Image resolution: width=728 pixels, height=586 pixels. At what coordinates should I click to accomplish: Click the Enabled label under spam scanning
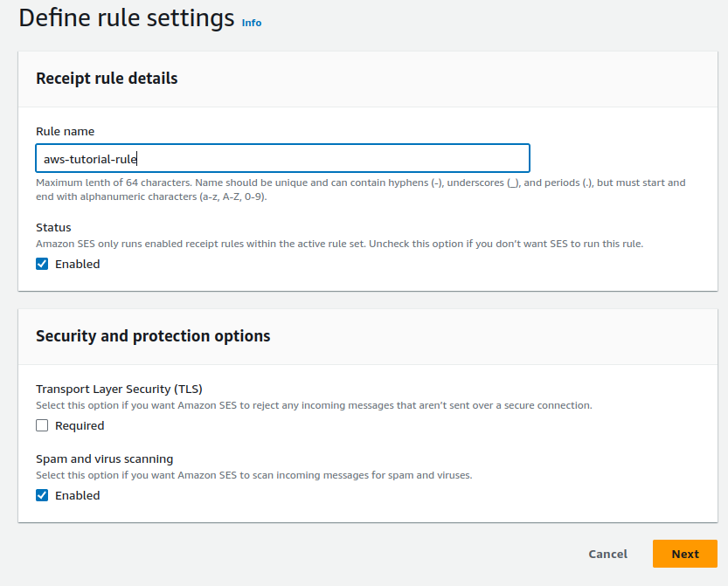click(75, 495)
